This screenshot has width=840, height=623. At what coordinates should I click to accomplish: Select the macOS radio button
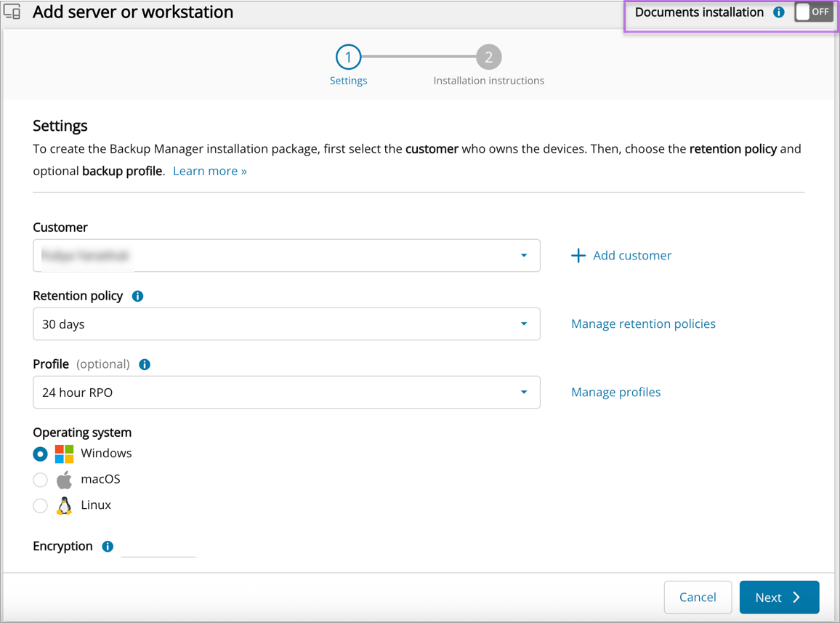pyautogui.click(x=41, y=480)
